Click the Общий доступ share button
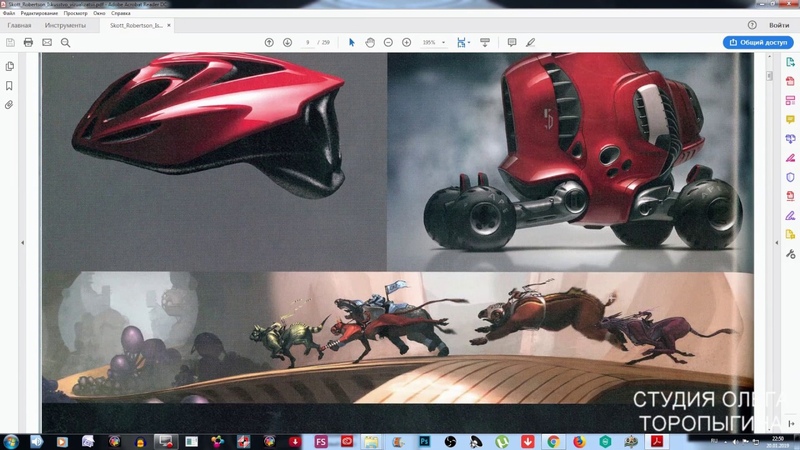 tap(758, 43)
